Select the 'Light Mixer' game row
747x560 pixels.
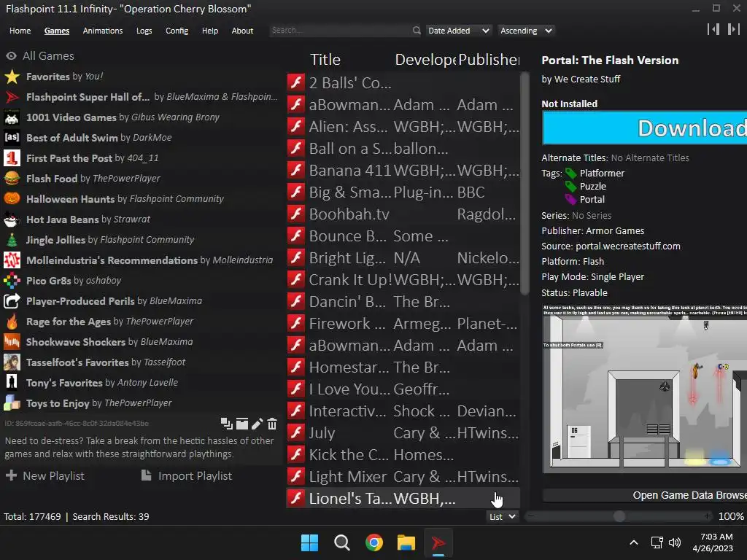point(403,477)
